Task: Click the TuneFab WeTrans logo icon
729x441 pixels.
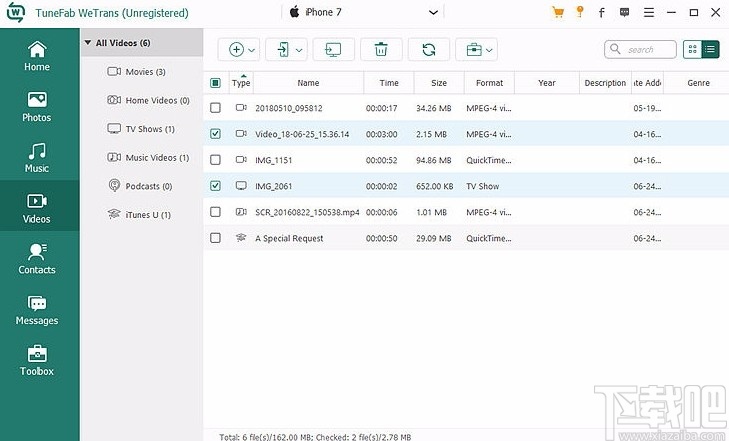Action: (15, 13)
